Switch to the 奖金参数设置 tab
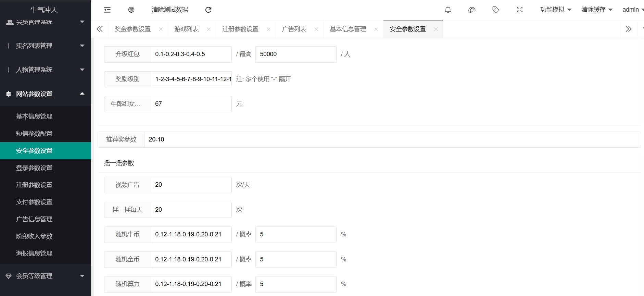644x296 pixels. [132, 29]
